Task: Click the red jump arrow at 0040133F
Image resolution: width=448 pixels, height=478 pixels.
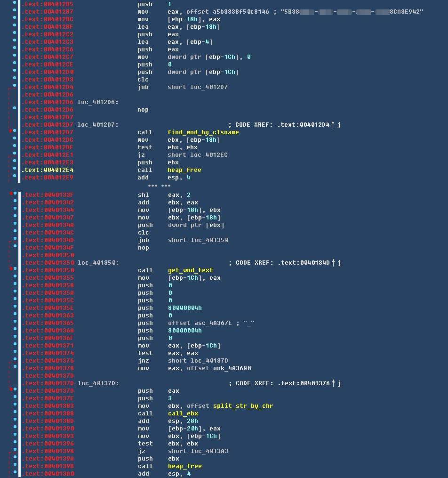Action: [10, 194]
